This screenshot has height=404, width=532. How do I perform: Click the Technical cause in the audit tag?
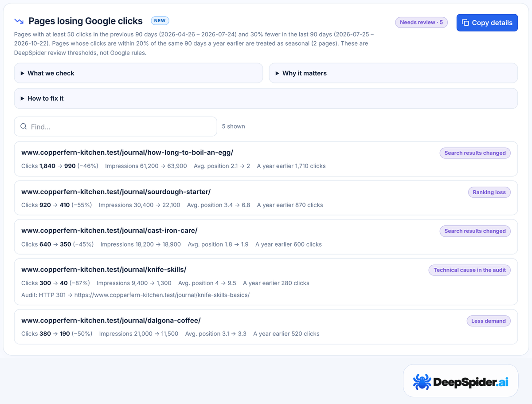point(469,270)
